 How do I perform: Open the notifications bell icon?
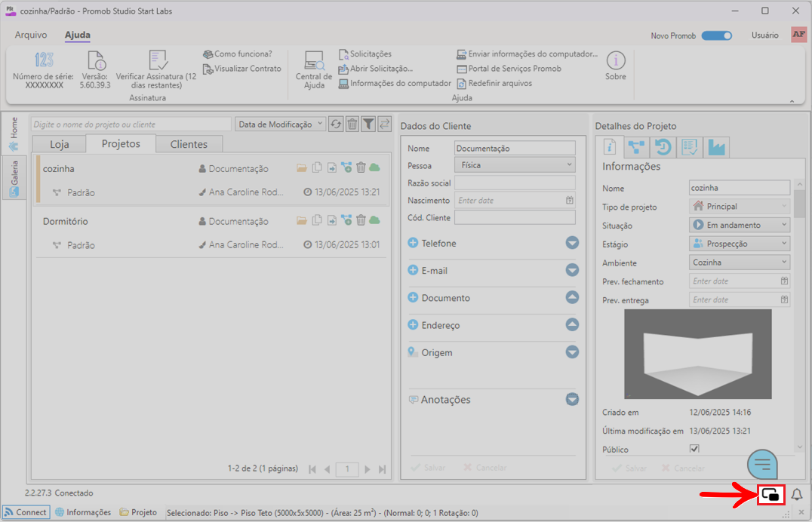(x=797, y=495)
